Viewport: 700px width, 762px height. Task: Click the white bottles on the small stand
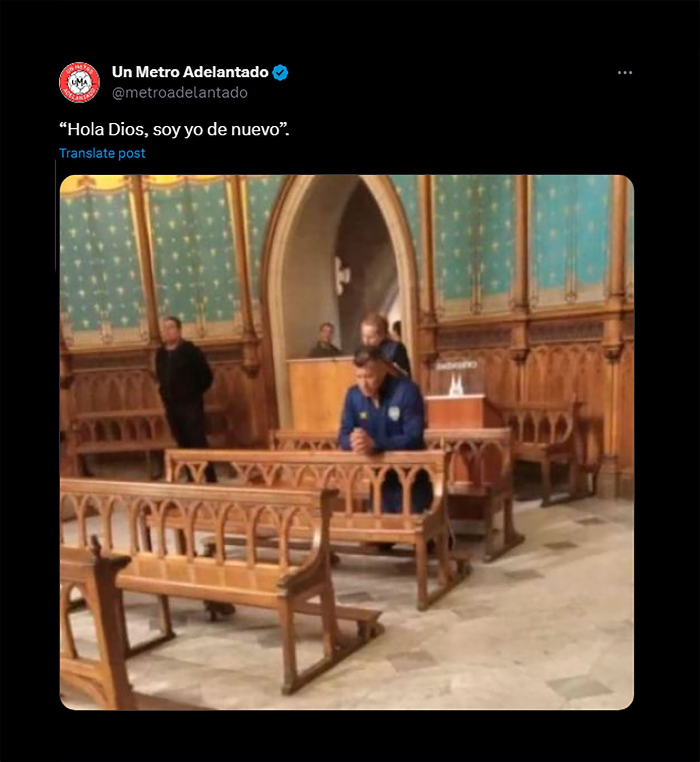(x=456, y=386)
